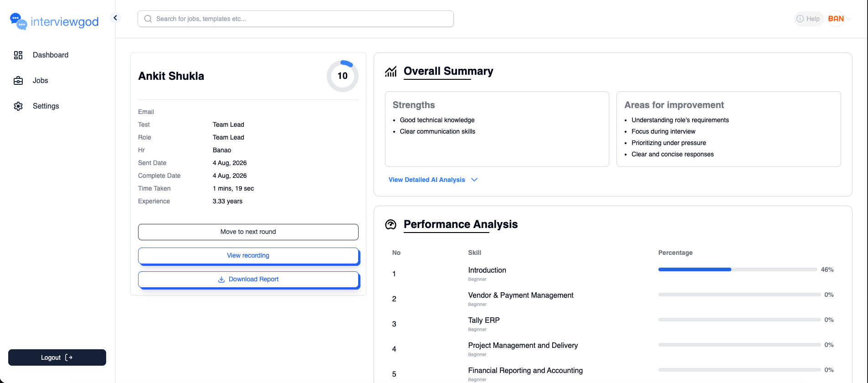
Task: Click the Vendor & Payment Management skill name
Action: (x=521, y=295)
